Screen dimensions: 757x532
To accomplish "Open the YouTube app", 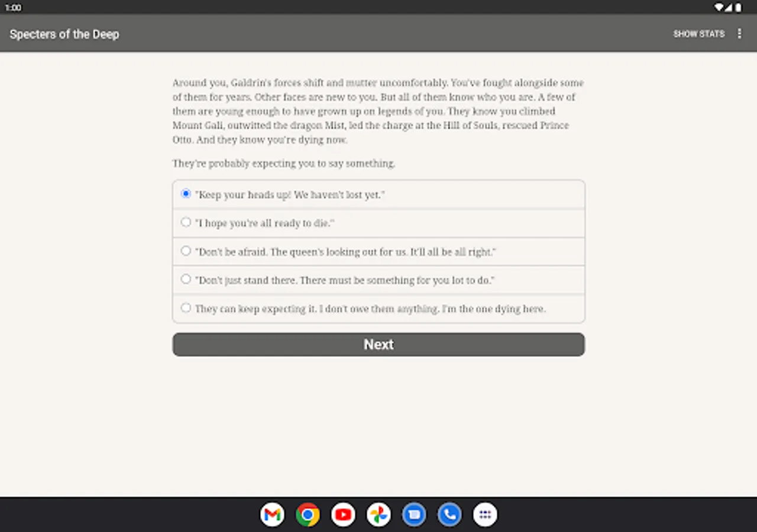I will pos(343,514).
